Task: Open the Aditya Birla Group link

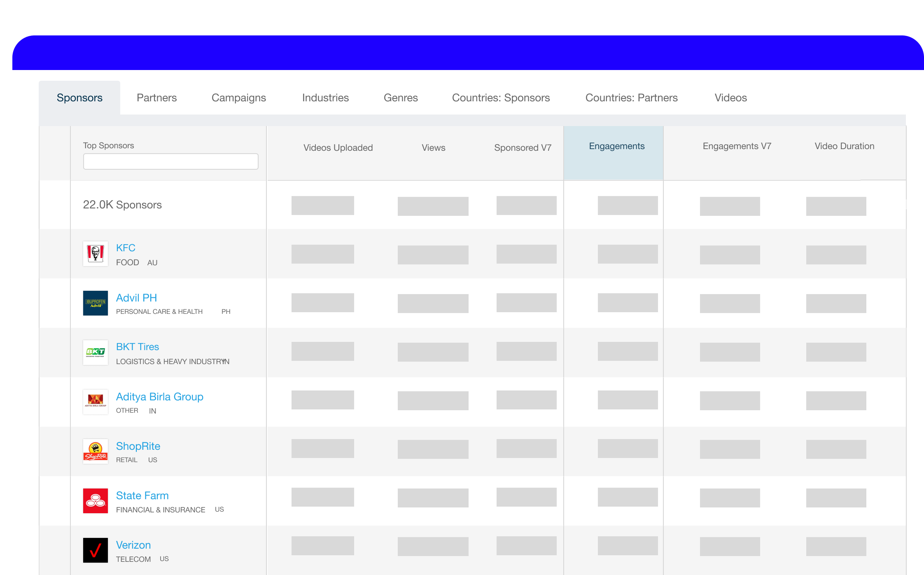Action: pos(159,397)
